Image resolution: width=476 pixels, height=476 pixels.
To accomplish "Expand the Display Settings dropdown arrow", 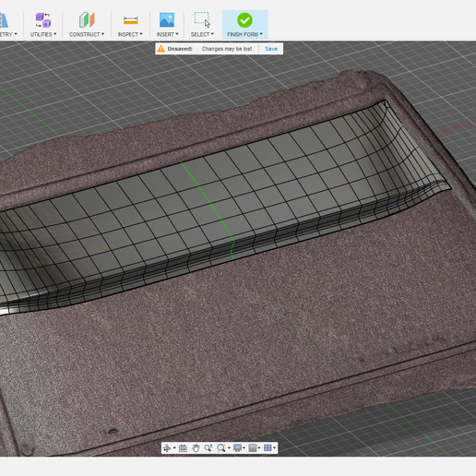I will (244, 447).
